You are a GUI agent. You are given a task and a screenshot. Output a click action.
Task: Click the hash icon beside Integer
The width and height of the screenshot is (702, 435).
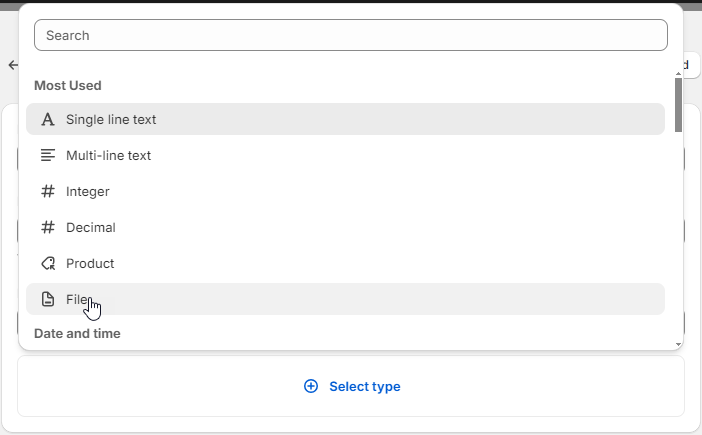pyautogui.click(x=48, y=191)
